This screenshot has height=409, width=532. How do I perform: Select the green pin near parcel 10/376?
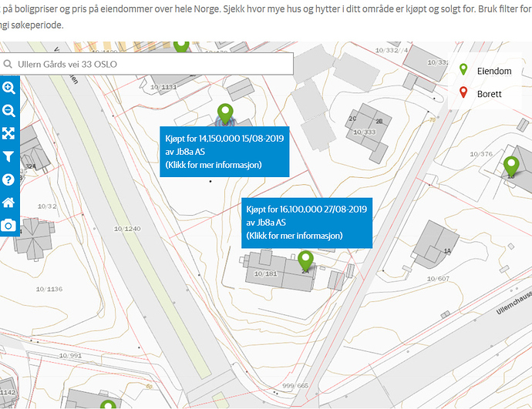[x=511, y=166]
